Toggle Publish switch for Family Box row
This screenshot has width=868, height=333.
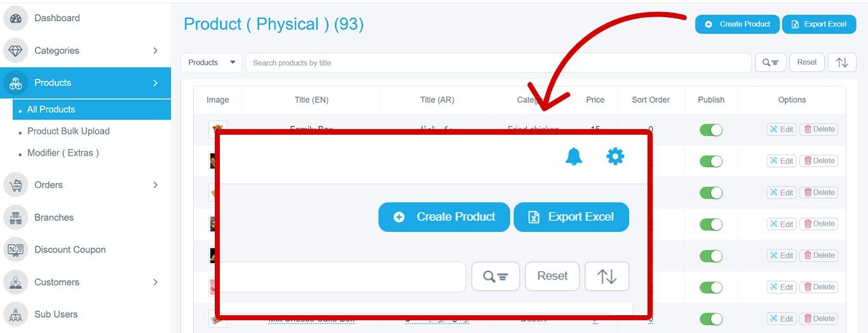(x=711, y=130)
